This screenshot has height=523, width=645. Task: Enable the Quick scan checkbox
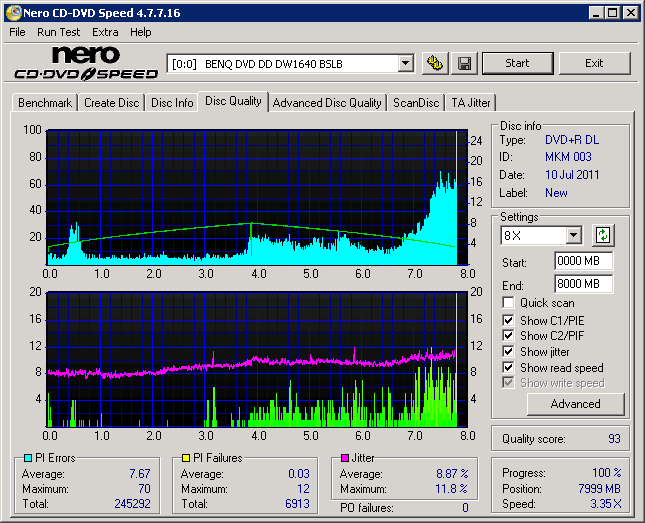509,303
